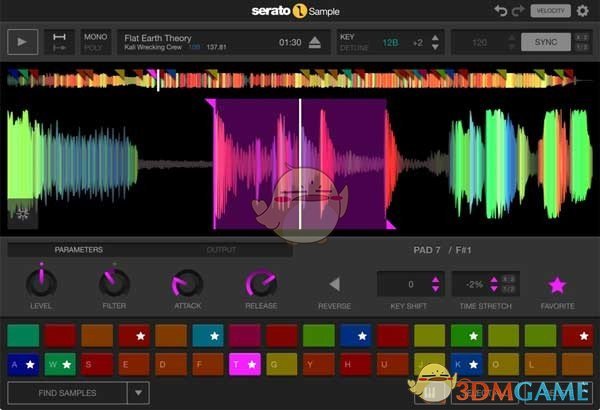Viewport: 600px width, 410px height.
Task: Trigger pad U
Action: coord(392,364)
